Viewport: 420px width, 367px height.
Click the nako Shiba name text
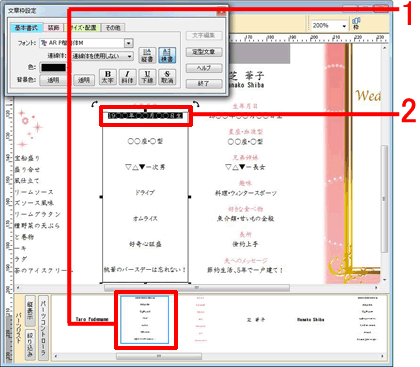[x=246, y=85]
